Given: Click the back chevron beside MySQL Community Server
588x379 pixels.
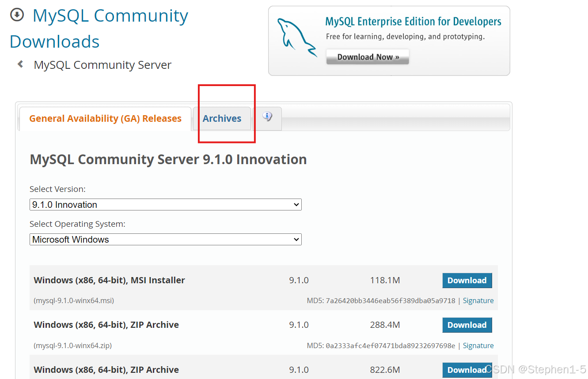Looking at the screenshot, I should [20, 64].
